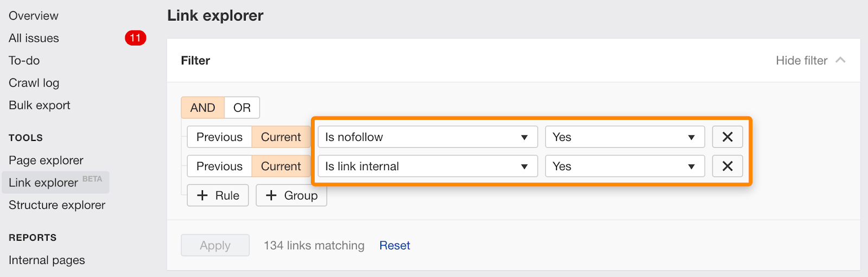The height and width of the screenshot is (277, 868).
Task: Remove the Is link internal rule
Action: pos(727,166)
